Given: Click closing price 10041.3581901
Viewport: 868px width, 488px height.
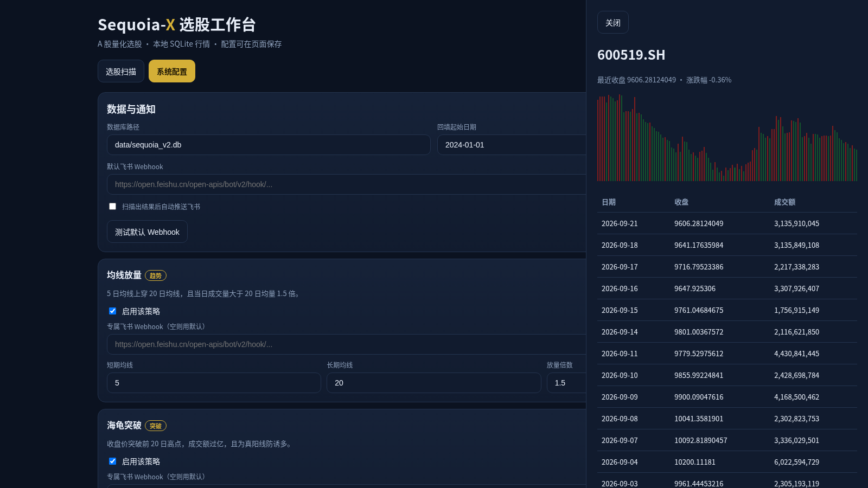Looking at the screenshot, I should coord(699,419).
